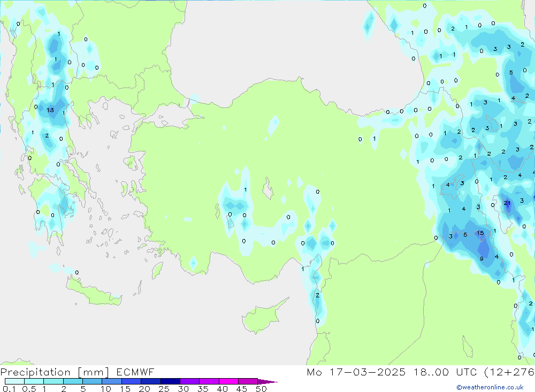Click the '50' legend scale label

261,389
